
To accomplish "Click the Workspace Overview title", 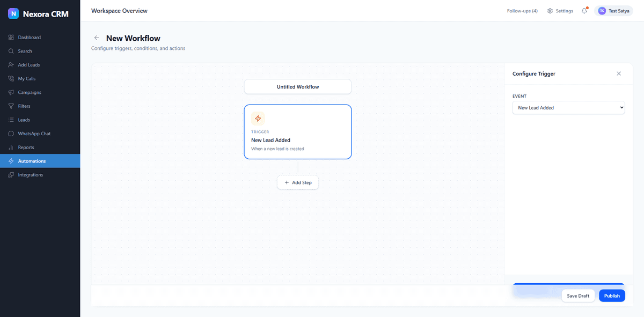I will 119,11.
